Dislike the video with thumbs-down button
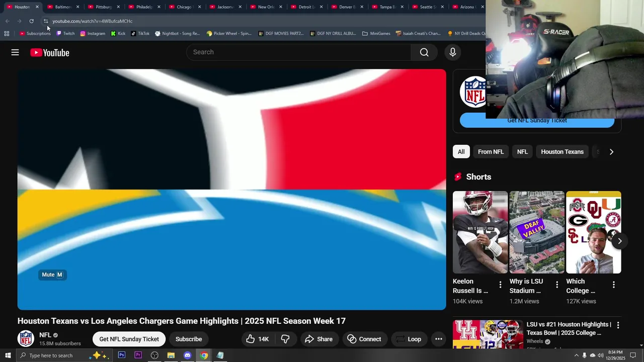The width and height of the screenshot is (644, 362). (x=285, y=339)
